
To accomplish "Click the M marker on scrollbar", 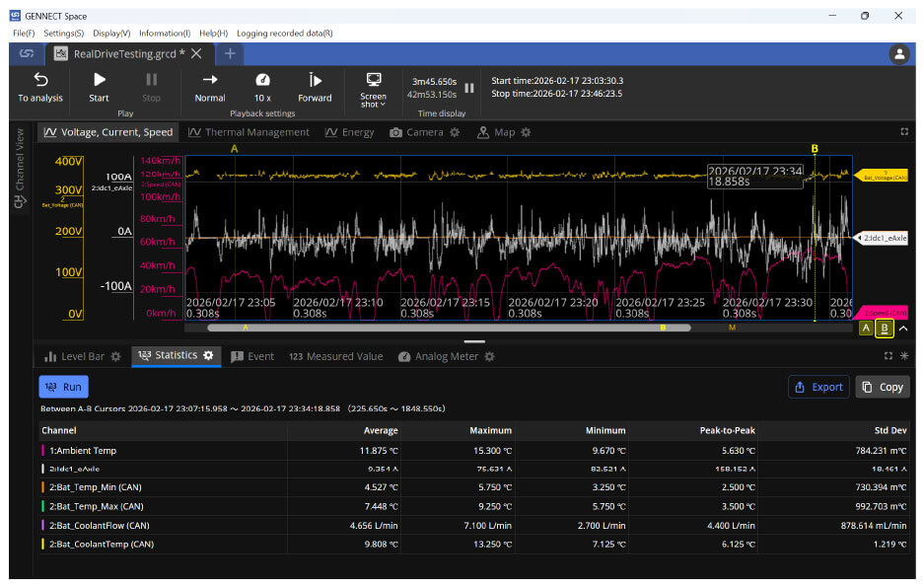I will [x=732, y=328].
